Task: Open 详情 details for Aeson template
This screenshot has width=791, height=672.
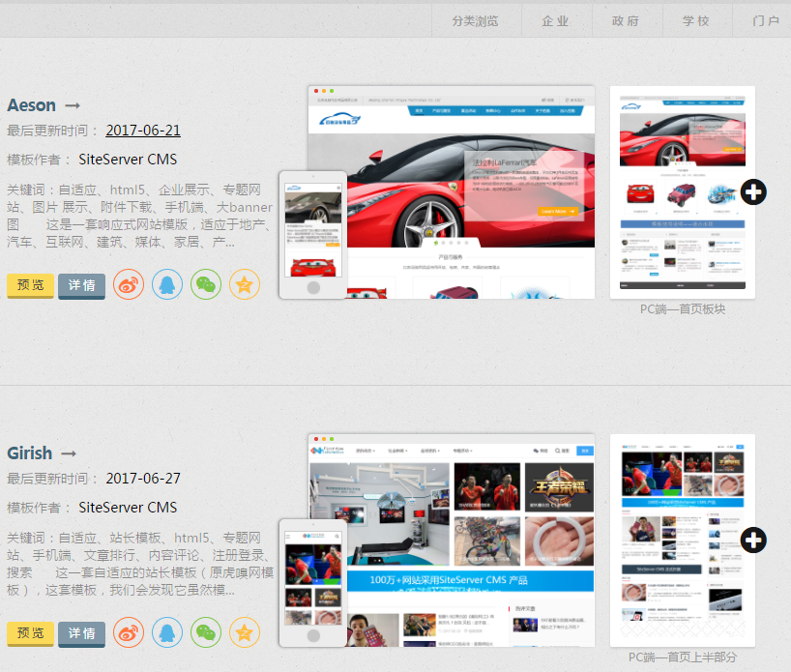Action: [81, 285]
